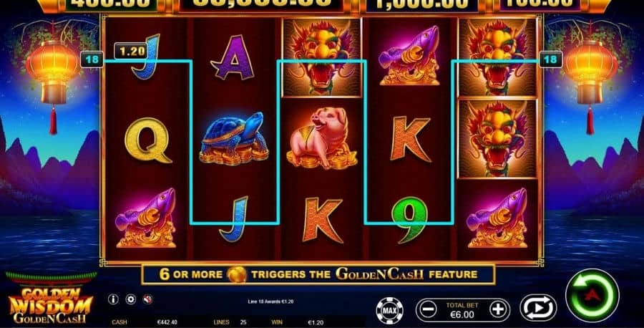Click the left payline 18 marker
Screen dimensions: 644x328
92,59
